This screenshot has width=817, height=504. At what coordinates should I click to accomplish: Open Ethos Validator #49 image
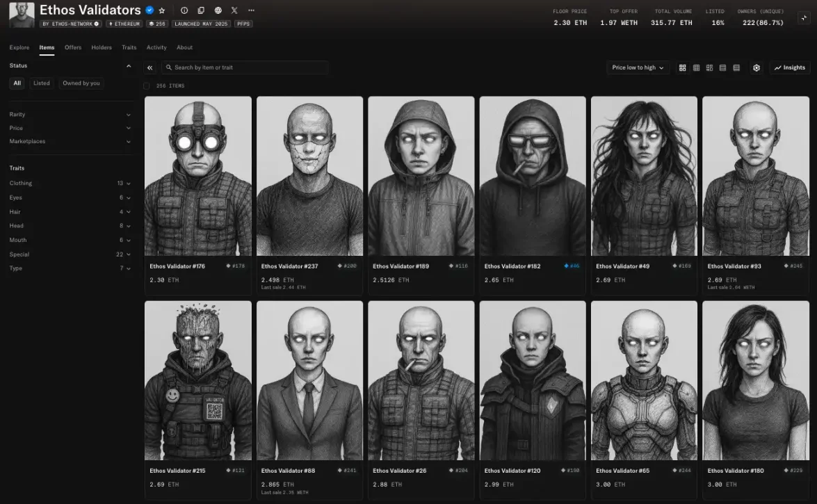tap(644, 176)
